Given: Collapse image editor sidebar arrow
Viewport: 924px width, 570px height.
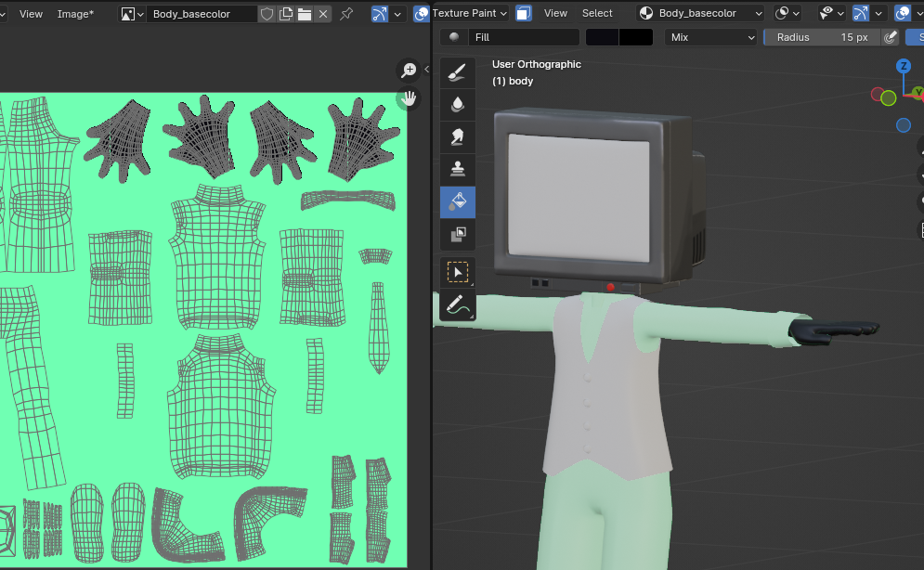Looking at the screenshot, I should coord(426,69).
